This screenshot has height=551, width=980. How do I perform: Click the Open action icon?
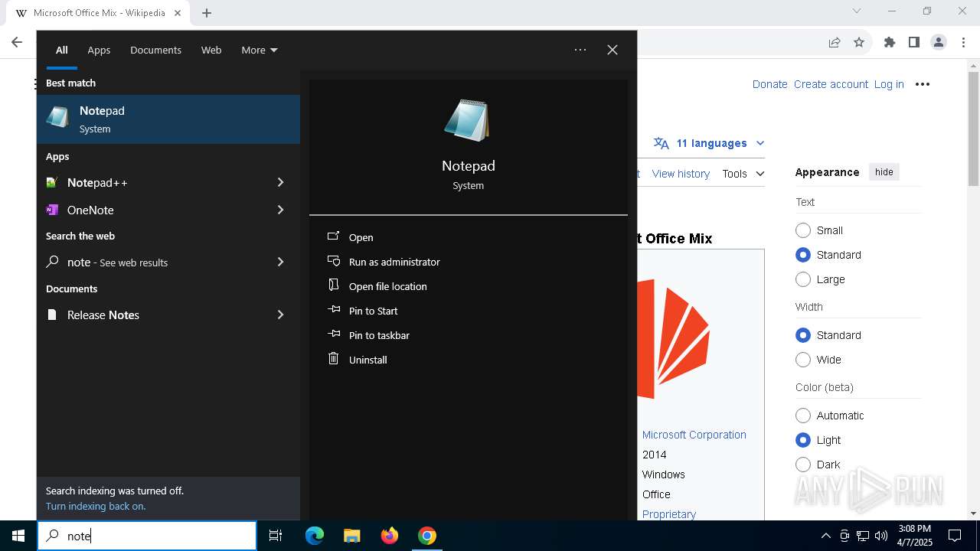[333, 236]
